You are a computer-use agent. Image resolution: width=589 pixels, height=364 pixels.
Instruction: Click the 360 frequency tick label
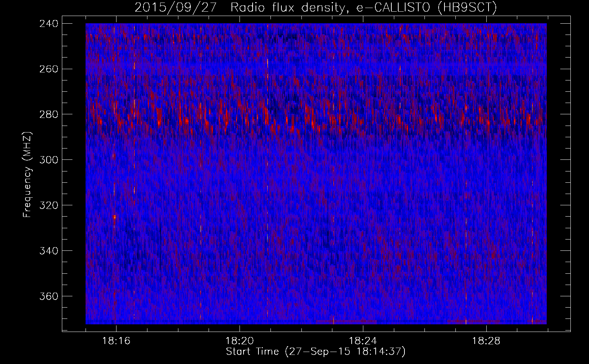click(x=48, y=297)
